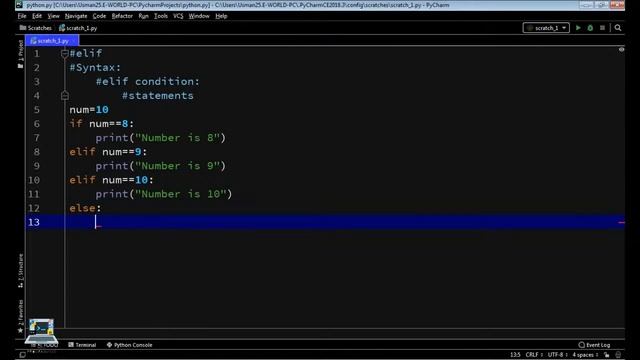The height and width of the screenshot is (360, 640).
Task: Click the 'if num==8:' statement
Action: click(x=102, y=124)
